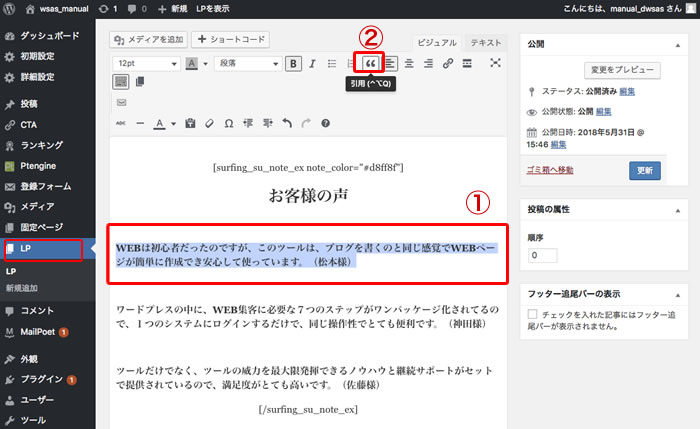Open the 段落 paragraph format dropdown
This screenshot has height=429, width=700.
tap(246, 63)
